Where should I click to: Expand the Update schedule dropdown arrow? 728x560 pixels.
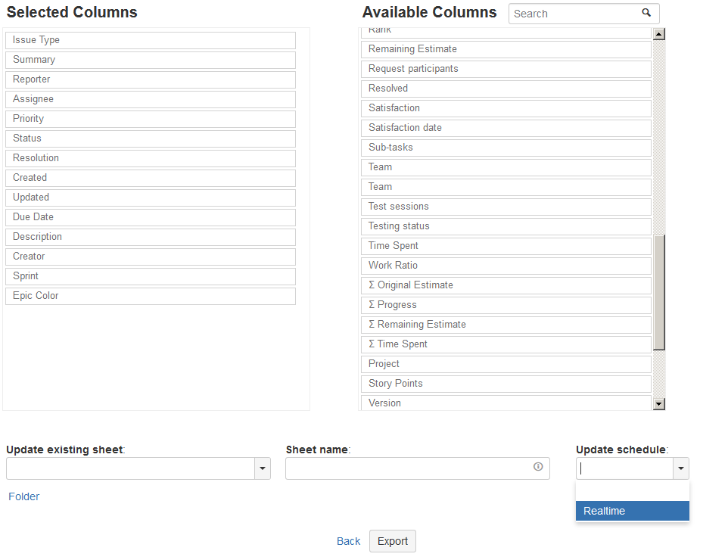tap(681, 468)
